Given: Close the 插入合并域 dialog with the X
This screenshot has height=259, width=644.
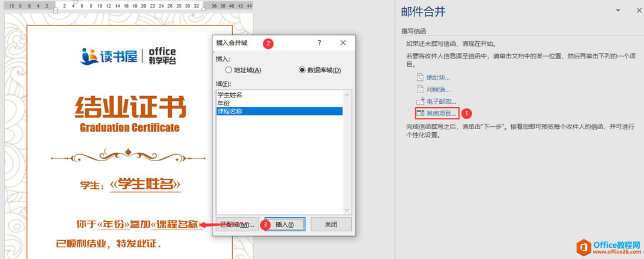Looking at the screenshot, I should [343, 42].
